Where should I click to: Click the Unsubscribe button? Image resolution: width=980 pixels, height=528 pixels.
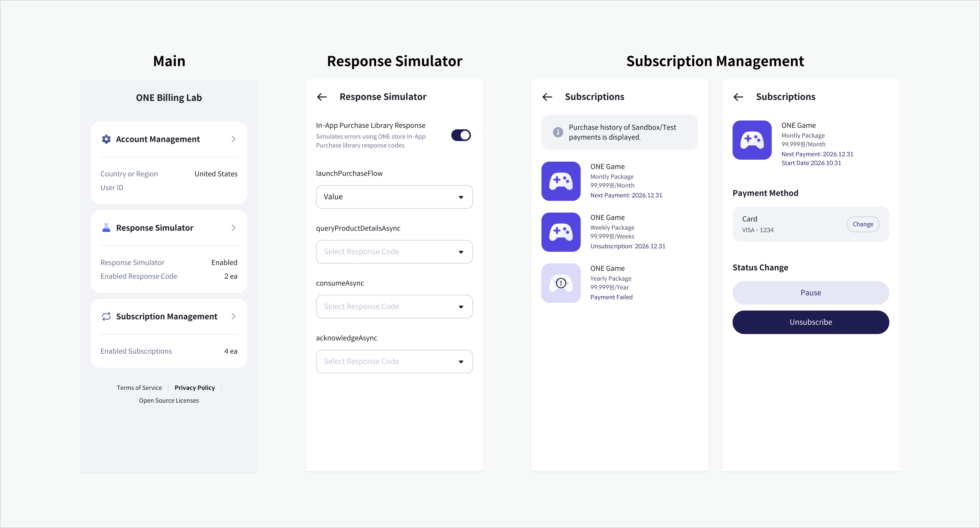click(810, 322)
